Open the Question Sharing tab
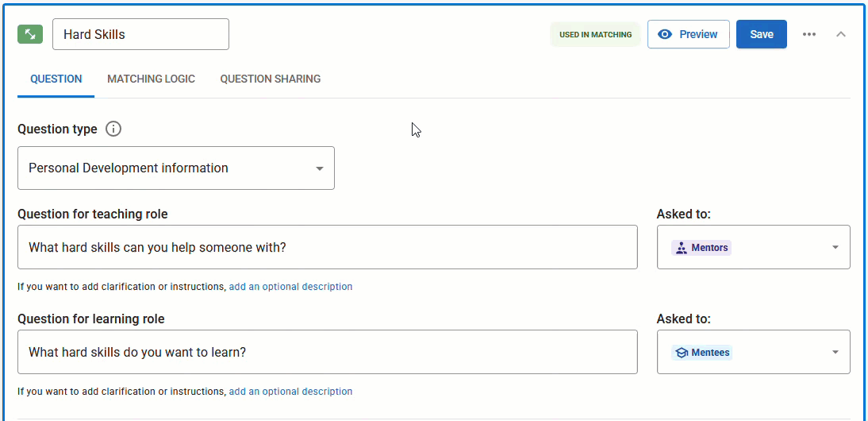868x421 pixels. point(271,79)
